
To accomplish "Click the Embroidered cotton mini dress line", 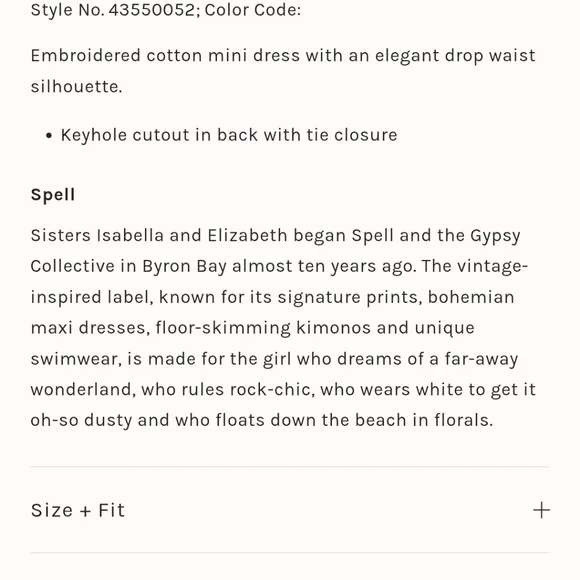I will pos(283,56).
